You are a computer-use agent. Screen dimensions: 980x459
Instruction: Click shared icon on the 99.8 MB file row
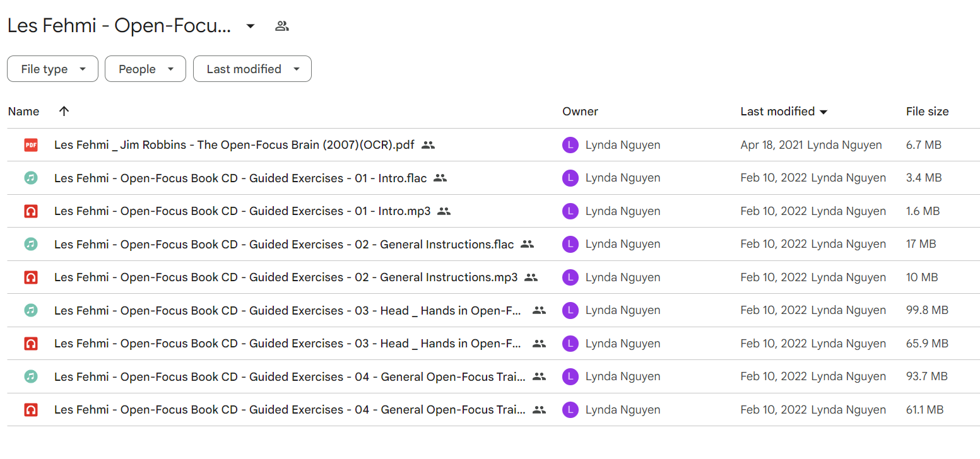539,310
